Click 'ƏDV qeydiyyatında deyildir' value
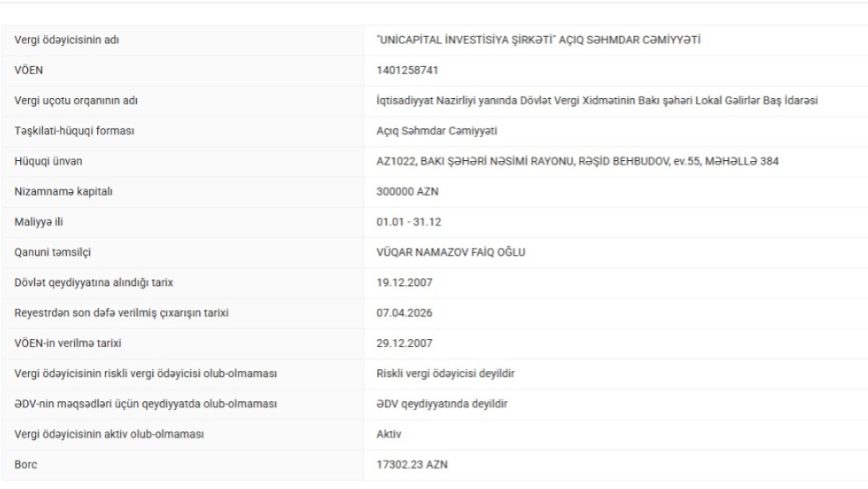Viewport: 868px width, 489px height. click(441, 404)
